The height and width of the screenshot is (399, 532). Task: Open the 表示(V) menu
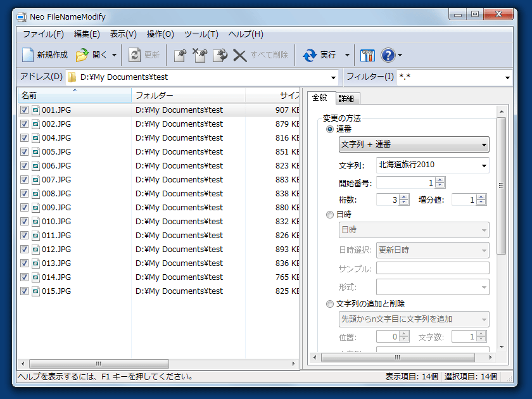pos(123,34)
